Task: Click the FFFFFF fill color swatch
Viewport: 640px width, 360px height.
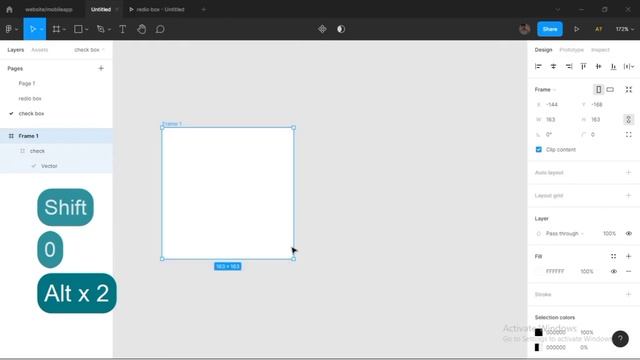Action: point(538,271)
